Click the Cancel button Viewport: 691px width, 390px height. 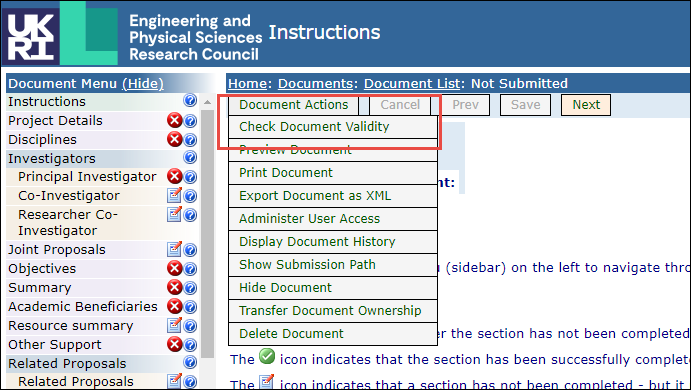pyautogui.click(x=400, y=105)
